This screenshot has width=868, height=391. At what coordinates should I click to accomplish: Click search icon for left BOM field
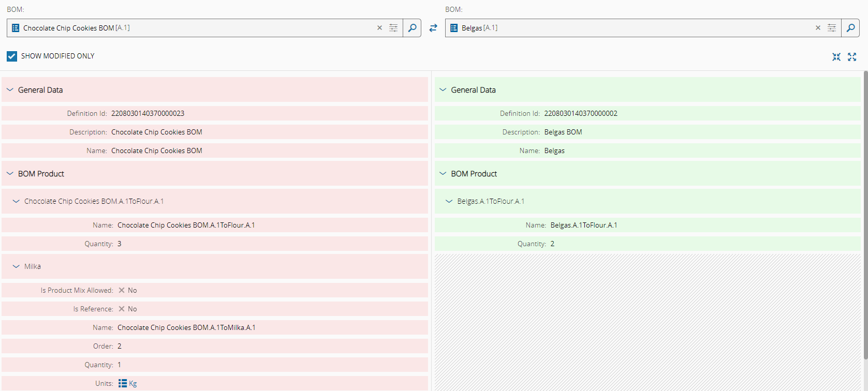coord(412,28)
